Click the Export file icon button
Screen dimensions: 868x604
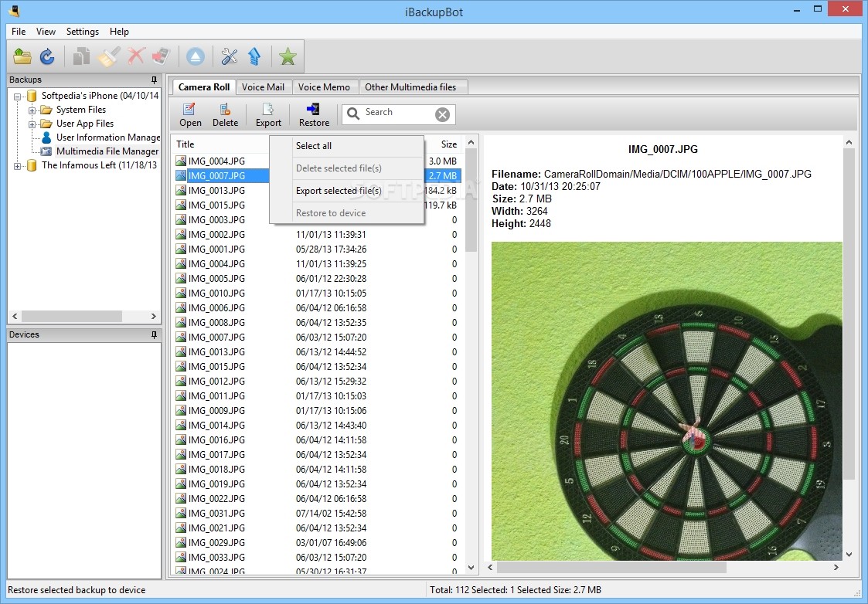tap(268, 115)
